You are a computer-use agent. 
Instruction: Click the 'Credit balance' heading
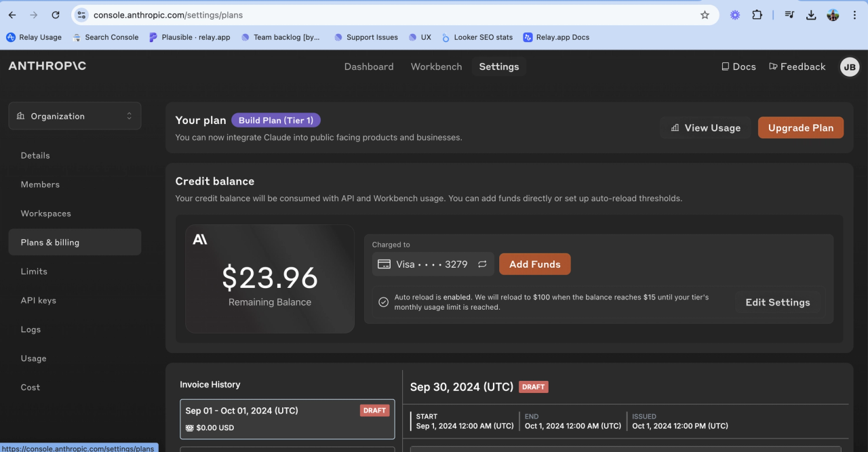tap(215, 181)
